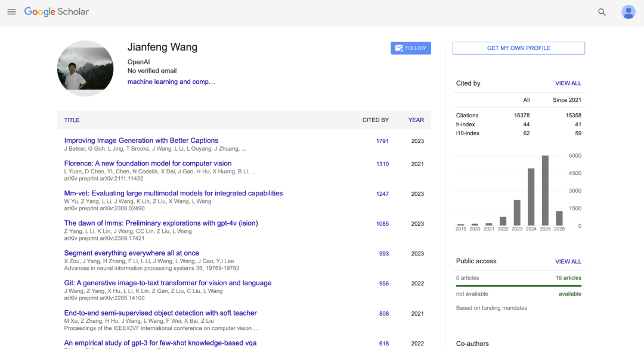Click the 1791 citations count for Captions paper
This screenshot has width=644, height=349.
tap(382, 141)
